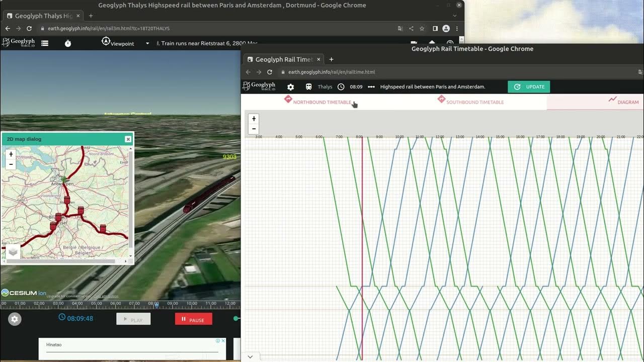
Task: Zoom out on the timetable diagram
Action: tap(254, 129)
